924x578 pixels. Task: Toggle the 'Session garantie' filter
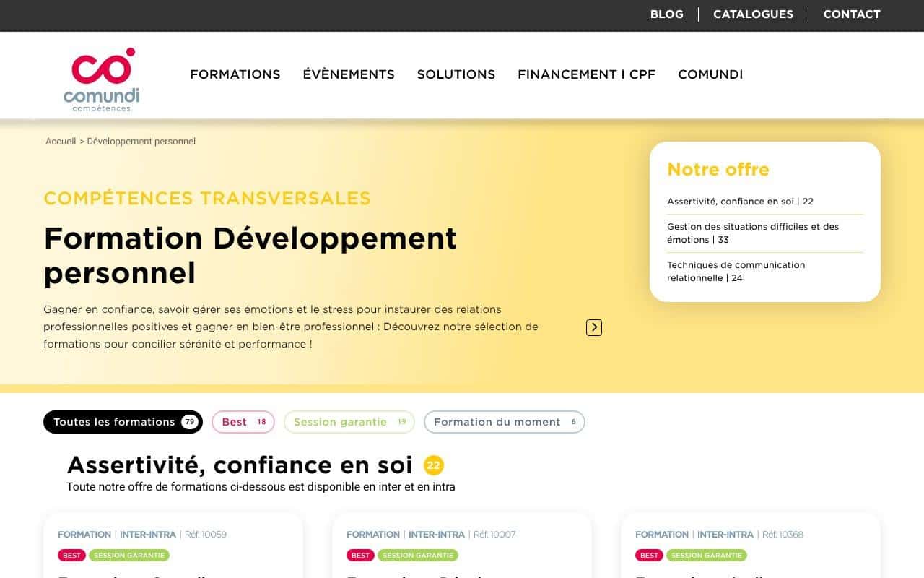tap(349, 422)
